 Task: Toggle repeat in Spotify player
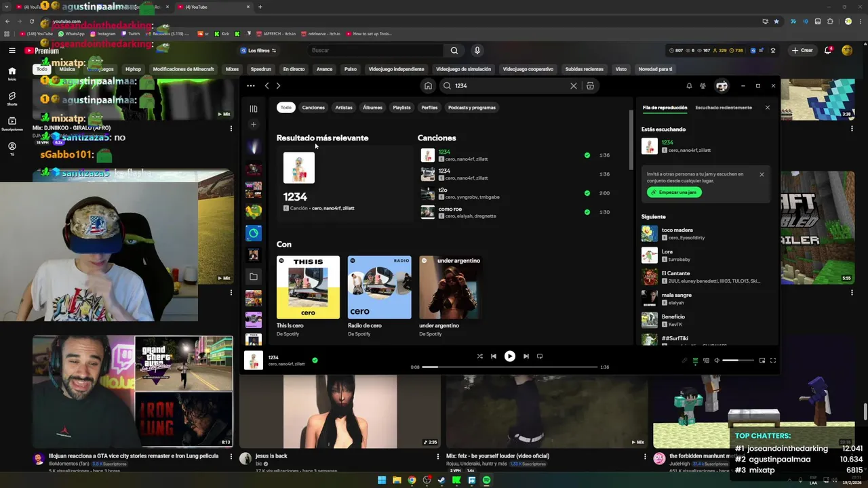pyautogui.click(x=540, y=356)
